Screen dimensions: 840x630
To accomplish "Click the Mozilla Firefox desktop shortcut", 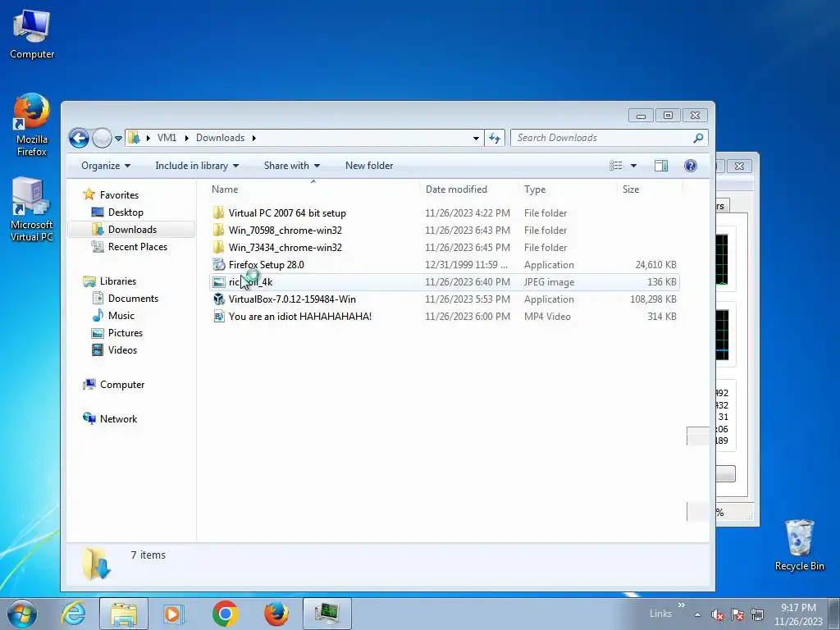I will tap(32, 125).
